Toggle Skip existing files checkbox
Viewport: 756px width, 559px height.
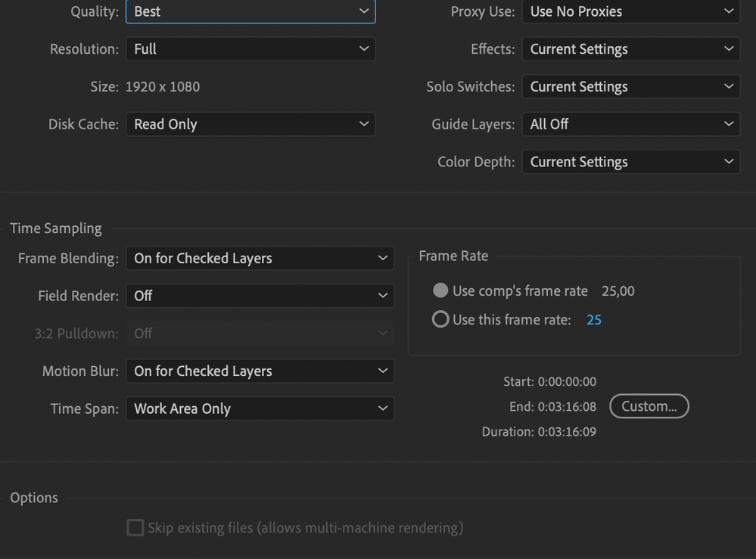(x=135, y=527)
